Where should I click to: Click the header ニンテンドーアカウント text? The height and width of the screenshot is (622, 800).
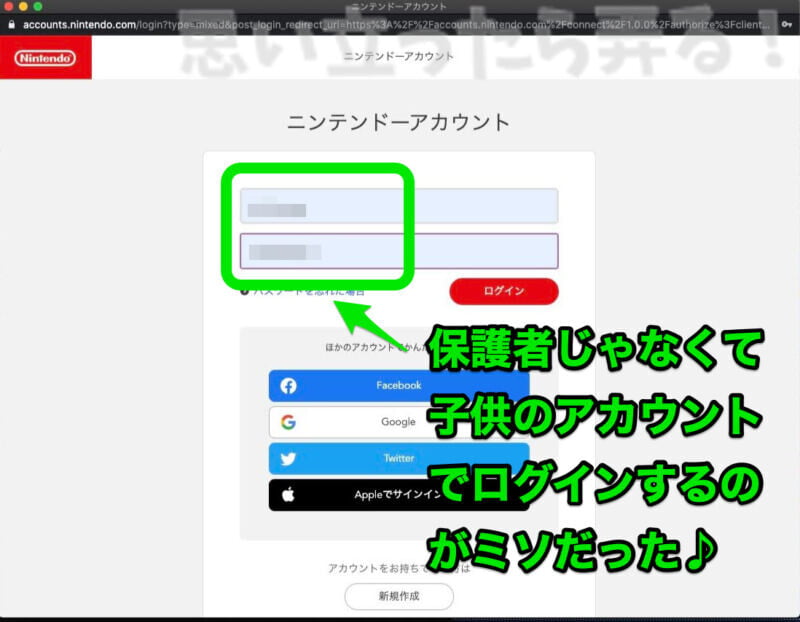point(398,56)
